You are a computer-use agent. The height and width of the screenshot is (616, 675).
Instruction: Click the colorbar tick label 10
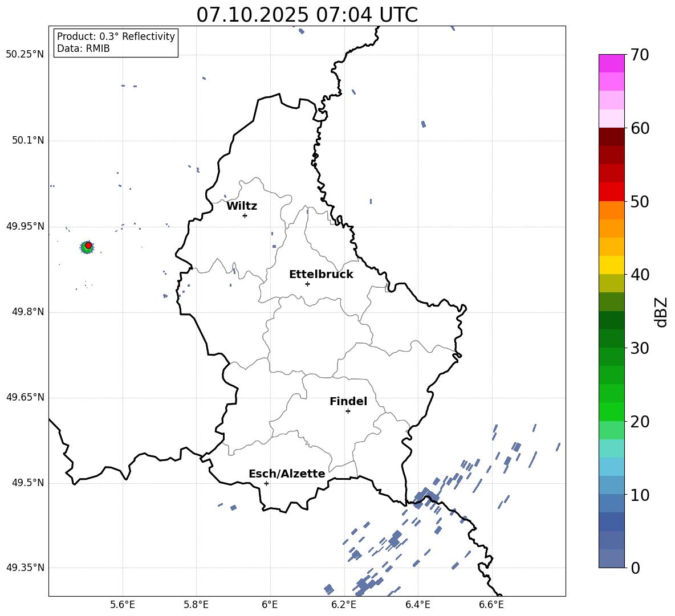click(x=640, y=495)
